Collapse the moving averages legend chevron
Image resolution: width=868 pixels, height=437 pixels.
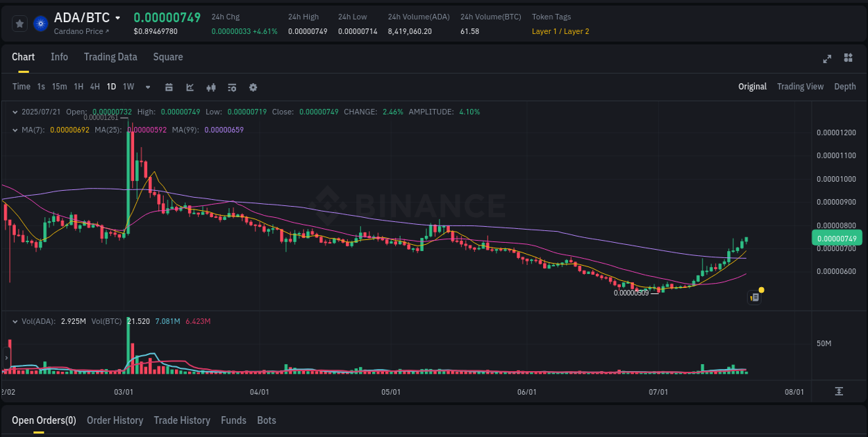click(x=15, y=130)
